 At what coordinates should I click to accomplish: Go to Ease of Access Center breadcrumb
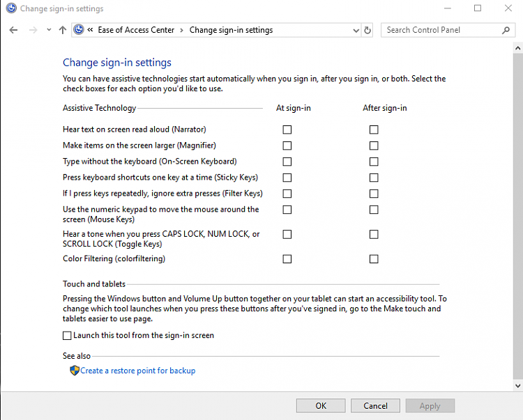pyautogui.click(x=136, y=30)
